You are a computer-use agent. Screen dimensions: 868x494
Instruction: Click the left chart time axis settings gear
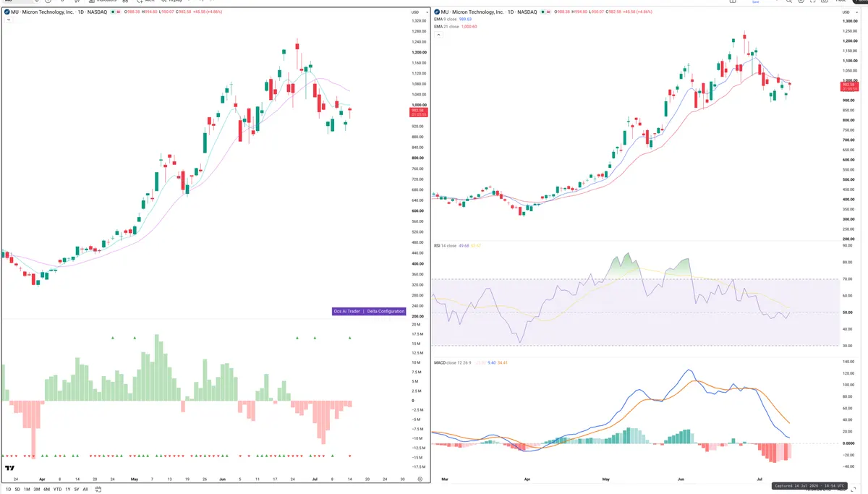420,479
